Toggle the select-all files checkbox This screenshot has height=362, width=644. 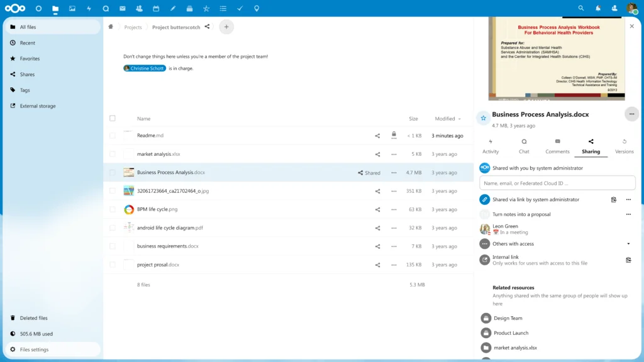[x=113, y=118]
